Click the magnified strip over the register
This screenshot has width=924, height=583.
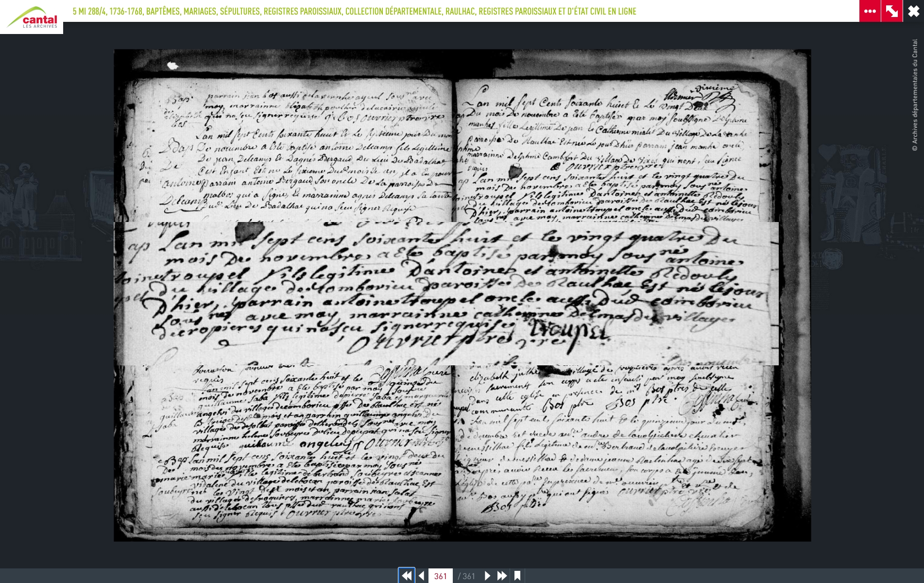tap(446, 293)
